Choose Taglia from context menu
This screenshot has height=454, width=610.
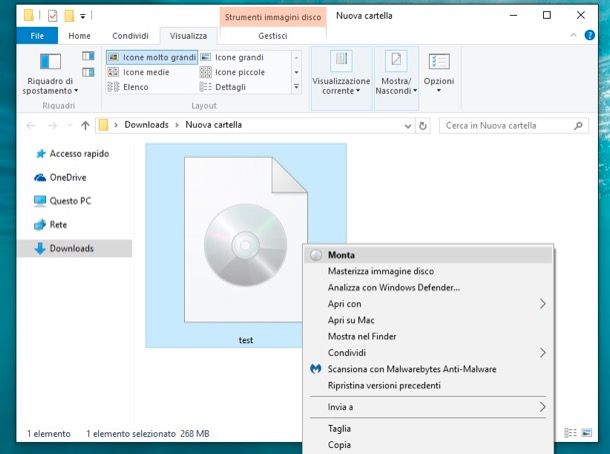coord(428,429)
